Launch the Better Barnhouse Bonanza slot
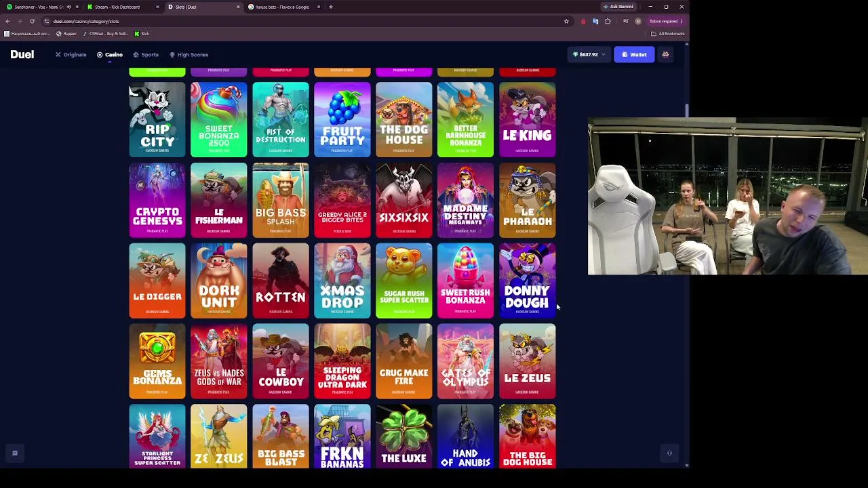The height and width of the screenshot is (488, 868). pyautogui.click(x=466, y=119)
